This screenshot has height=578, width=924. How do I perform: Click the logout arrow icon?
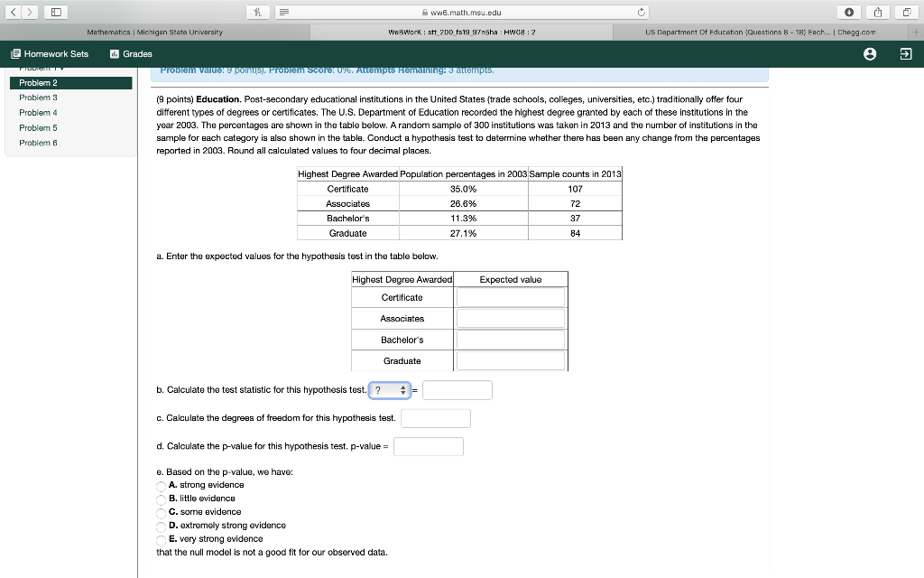click(906, 53)
